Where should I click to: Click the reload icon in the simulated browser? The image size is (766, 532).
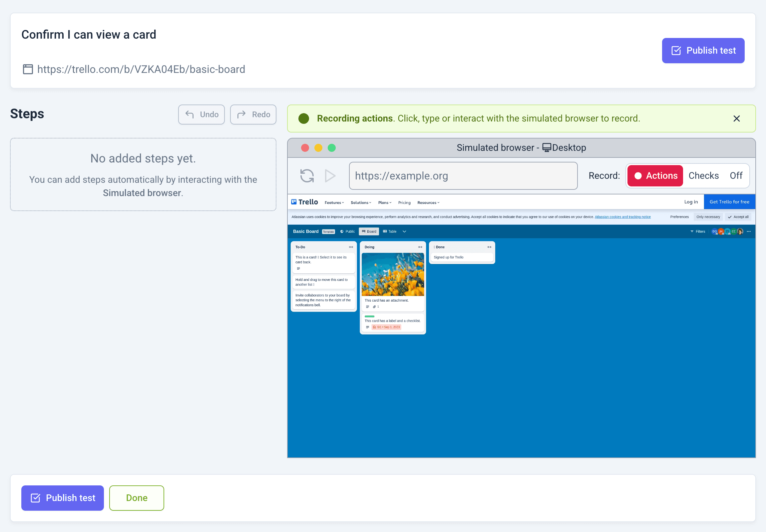point(306,176)
